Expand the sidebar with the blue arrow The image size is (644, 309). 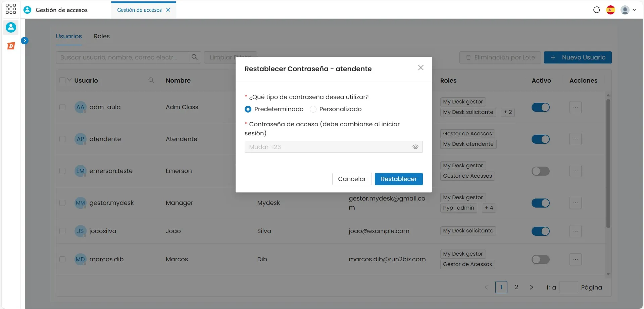(24, 41)
